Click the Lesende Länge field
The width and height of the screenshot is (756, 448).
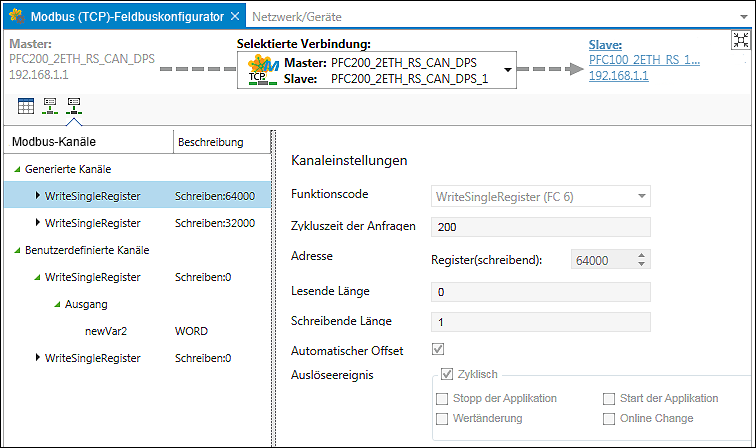point(540,292)
